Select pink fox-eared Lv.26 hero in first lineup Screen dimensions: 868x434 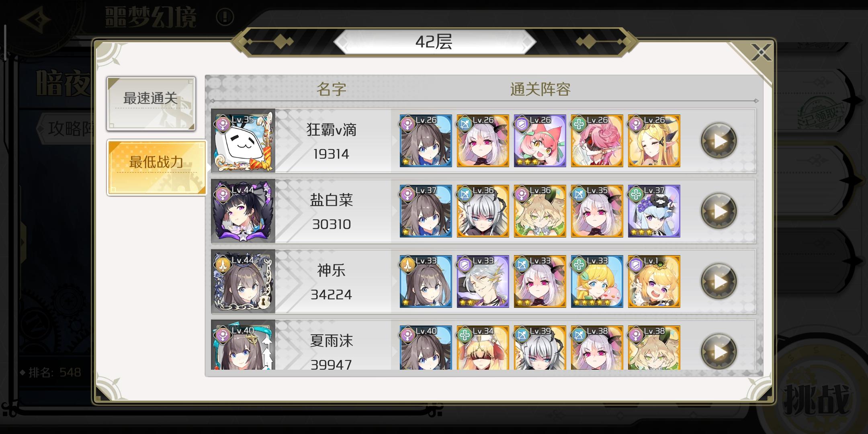tap(540, 141)
